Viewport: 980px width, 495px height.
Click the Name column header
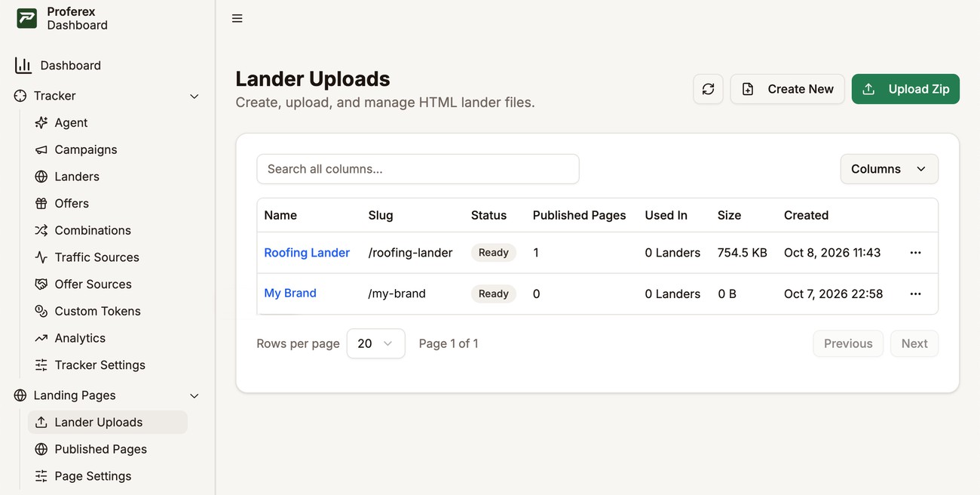280,215
